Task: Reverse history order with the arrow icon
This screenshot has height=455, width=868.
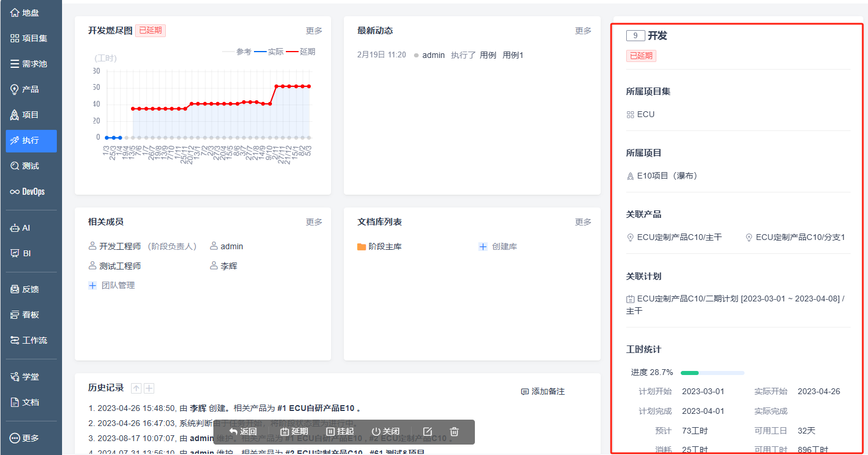Action: (136, 388)
